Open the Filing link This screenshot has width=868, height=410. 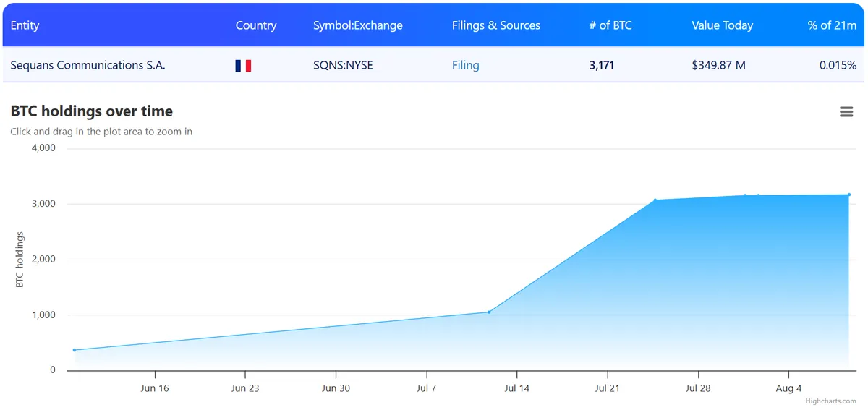click(466, 65)
